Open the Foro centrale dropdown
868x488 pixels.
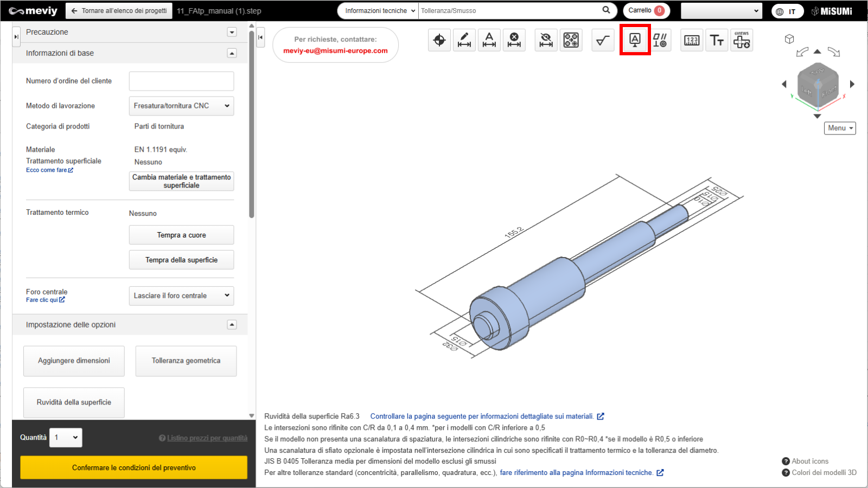[x=181, y=296]
